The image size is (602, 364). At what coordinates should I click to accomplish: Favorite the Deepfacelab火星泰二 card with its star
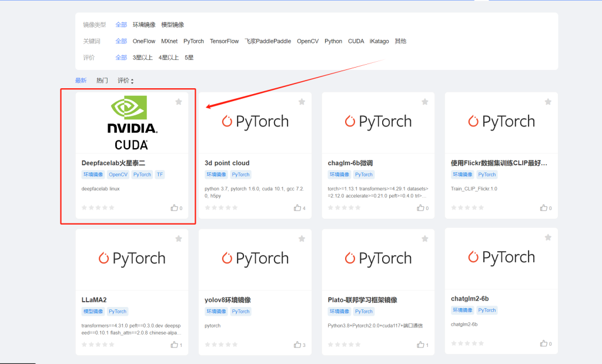click(x=179, y=102)
